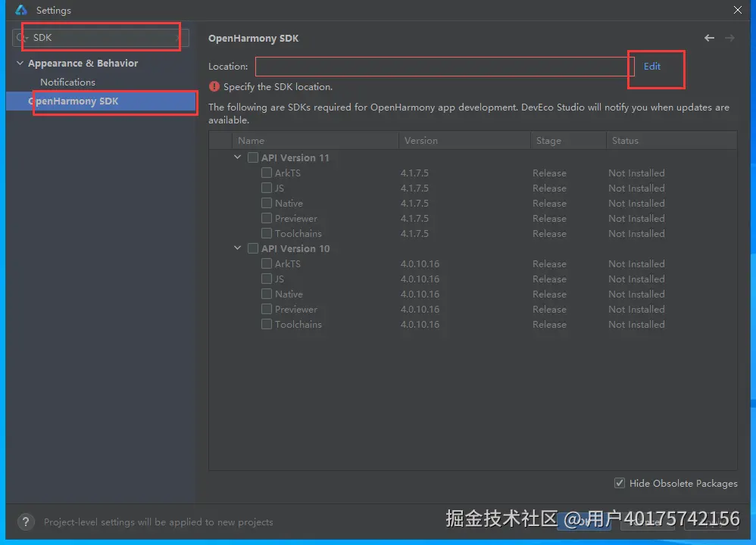
Task: Uncheck Hide Obsolete Packages
Action: (x=620, y=483)
